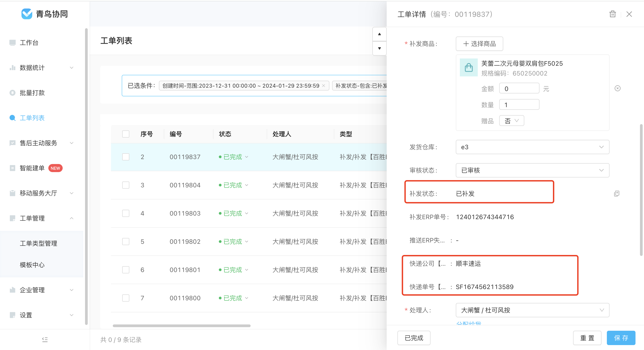644x350 pixels.
Task: Open the 赠品 dropdown
Action: tap(512, 121)
